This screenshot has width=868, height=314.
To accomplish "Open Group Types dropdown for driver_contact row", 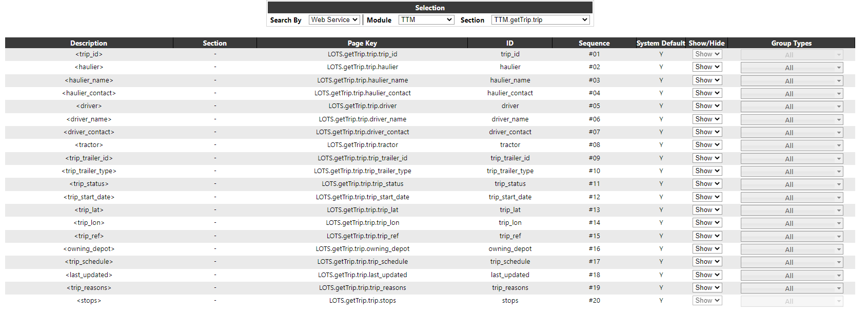I will coord(792,133).
